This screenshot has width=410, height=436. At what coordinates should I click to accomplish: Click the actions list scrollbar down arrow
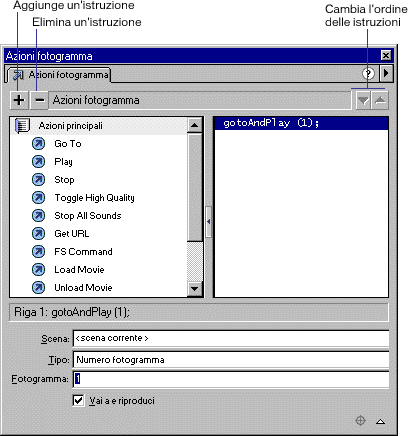pos(195,288)
